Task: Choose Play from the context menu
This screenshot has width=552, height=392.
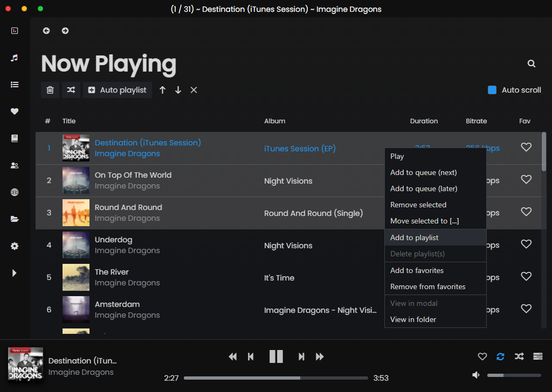Action: 436,157
